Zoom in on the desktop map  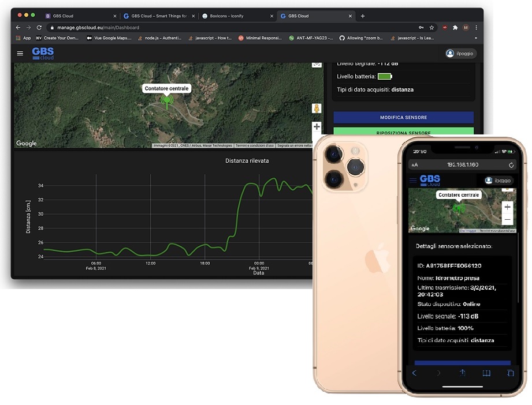(317, 127)
